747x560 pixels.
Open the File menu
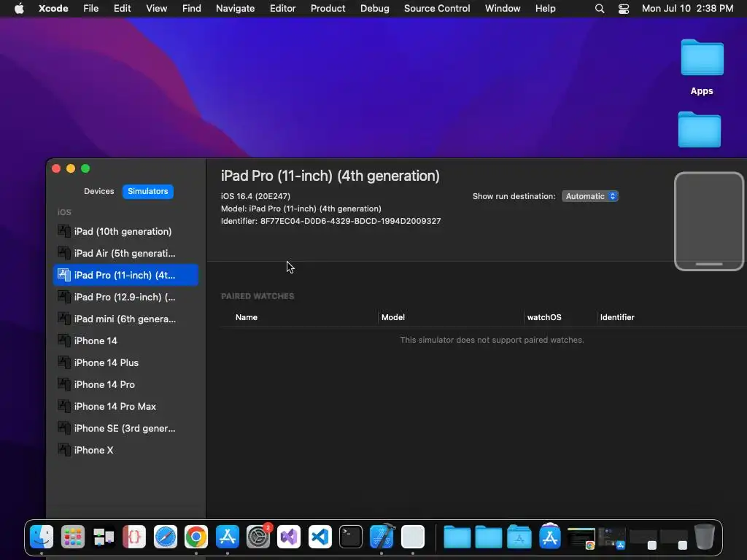90,8
